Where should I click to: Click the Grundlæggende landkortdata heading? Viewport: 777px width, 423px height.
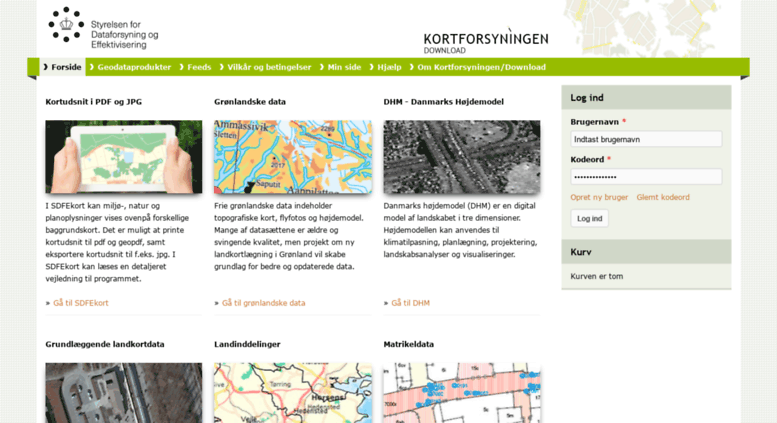click(x=105, y=344)
